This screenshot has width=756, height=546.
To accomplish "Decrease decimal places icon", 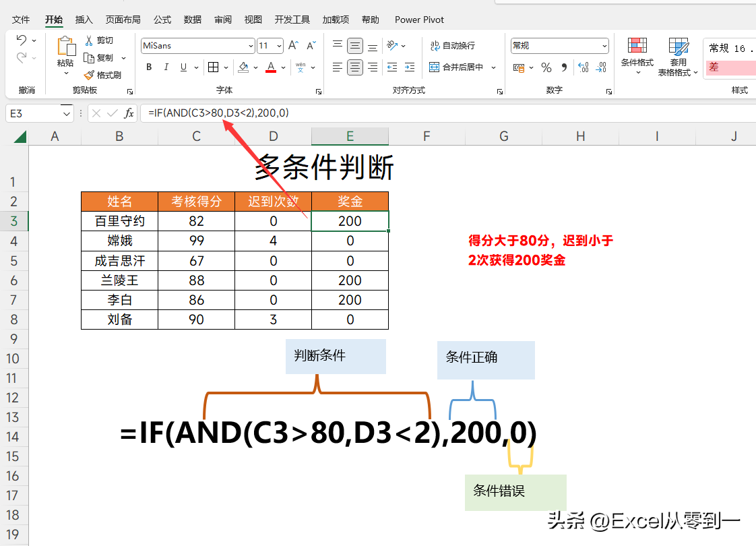I will 601,67.
